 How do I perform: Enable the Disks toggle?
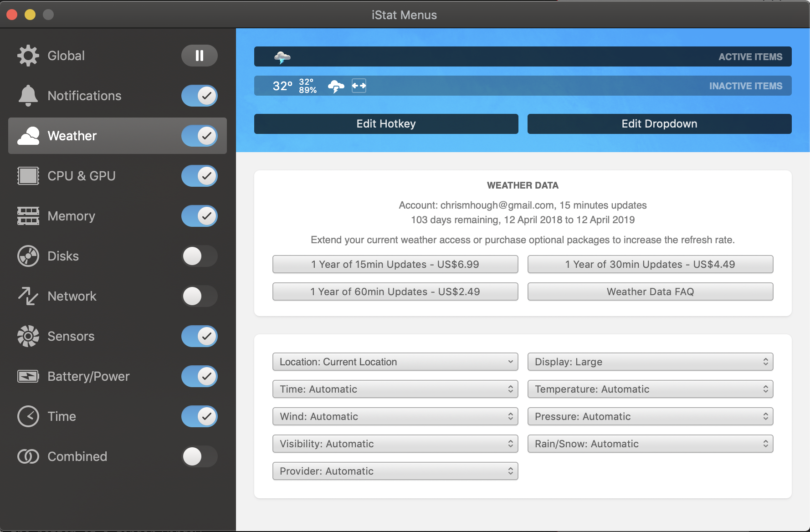[x=200, y=256]
